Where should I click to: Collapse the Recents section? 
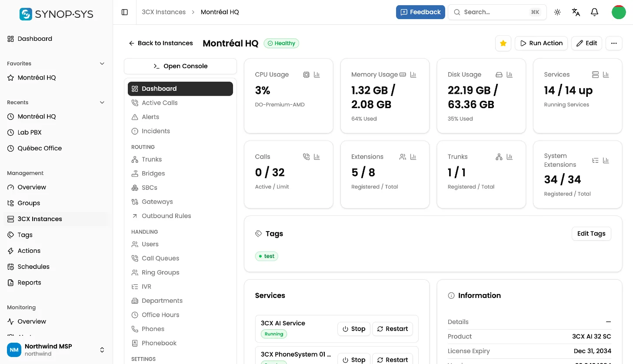[x=102, y=103]
